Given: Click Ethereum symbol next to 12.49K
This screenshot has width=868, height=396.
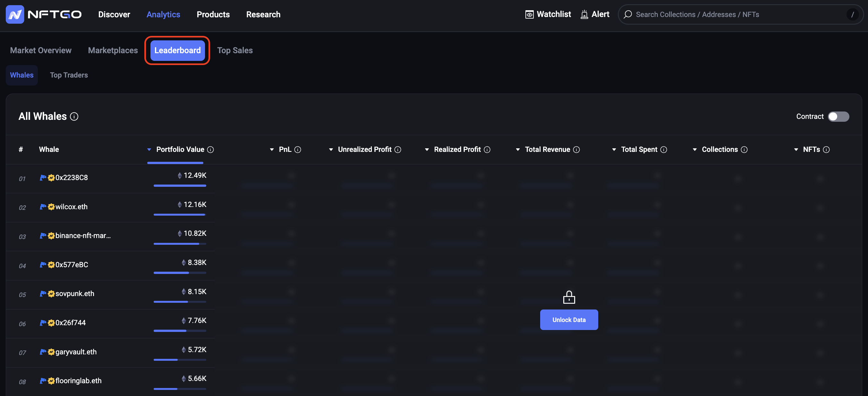Looking at the screenshot, I should (180, 175).
